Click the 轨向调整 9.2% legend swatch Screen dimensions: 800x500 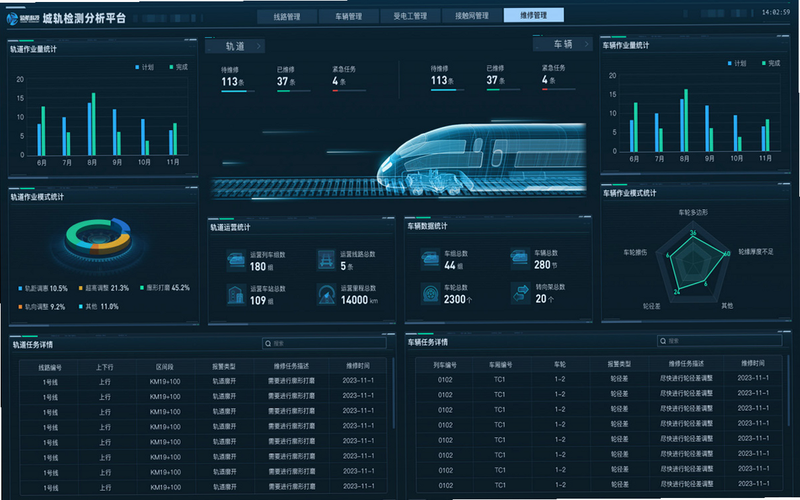click(x=20, y=307)
